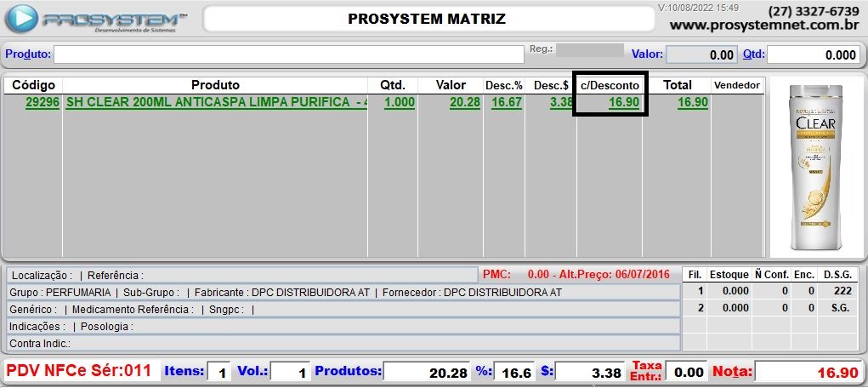868x388 pixels.
Task: Select the c/Desconto column header
Action: pyautogui.click(x=610, y=86)
